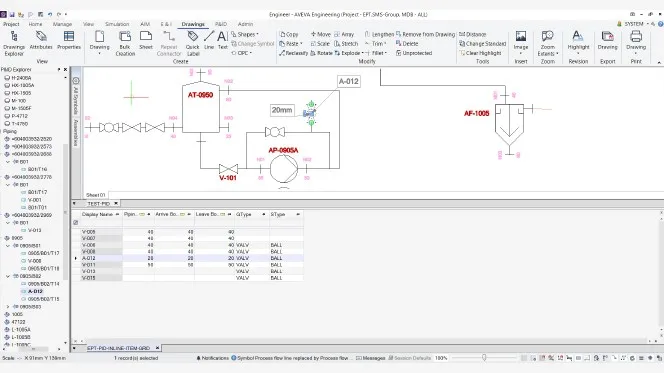This screenshot has height=373, width=664.
Task: Open the All Symbols side panel
Action: [x=76, y=96]
